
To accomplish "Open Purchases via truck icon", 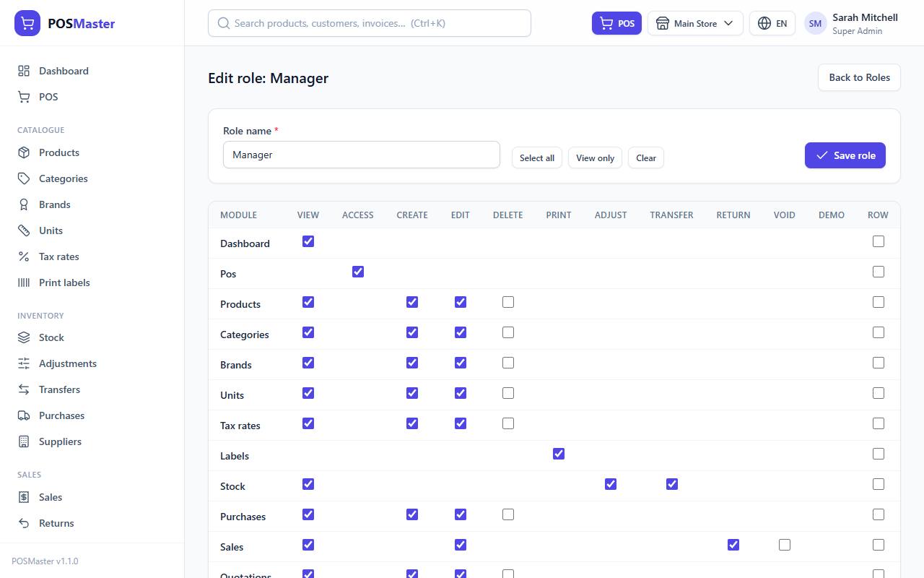I will [24, 415].
